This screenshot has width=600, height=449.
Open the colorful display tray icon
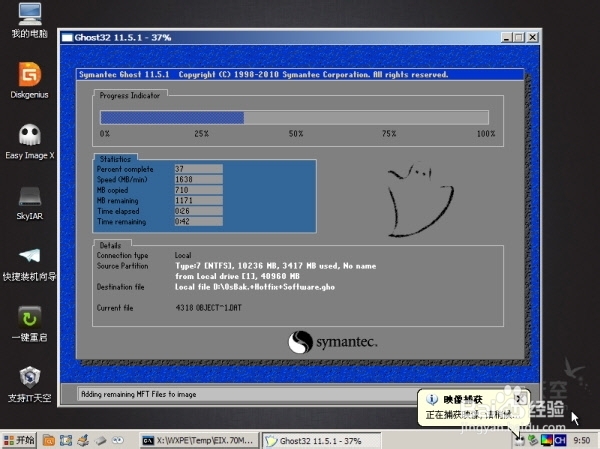(546, 441)
